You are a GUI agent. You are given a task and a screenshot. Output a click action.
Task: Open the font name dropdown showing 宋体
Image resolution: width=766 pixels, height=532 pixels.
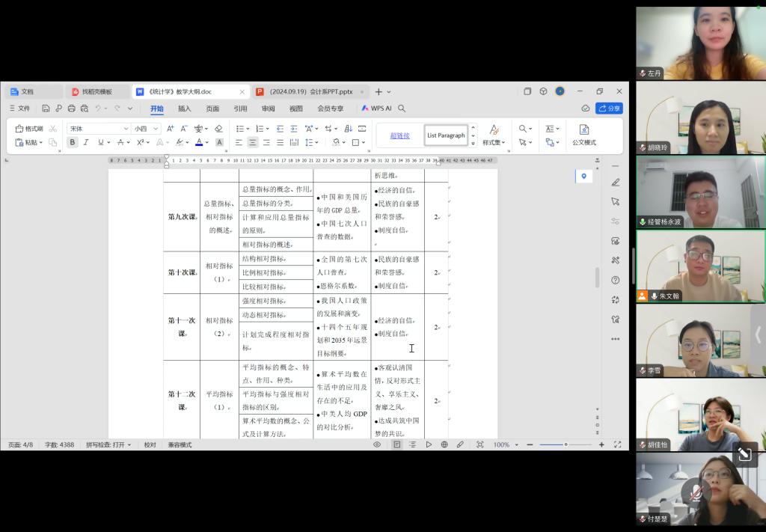point(97,129)
